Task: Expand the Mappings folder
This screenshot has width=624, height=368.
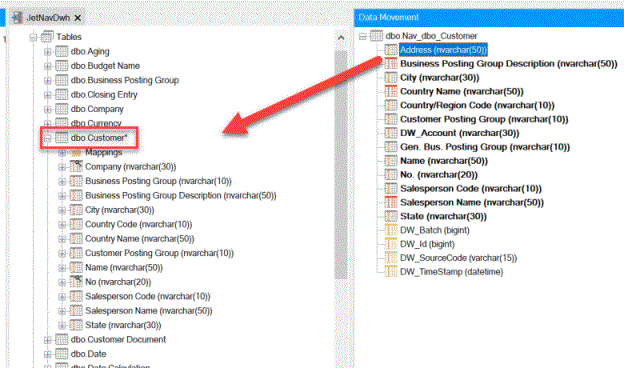Action: pos(62,153)
